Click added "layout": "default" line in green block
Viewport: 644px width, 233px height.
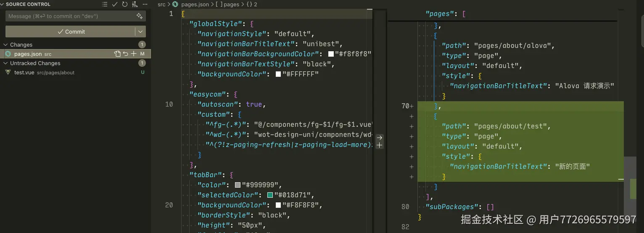tap(482, 147)
